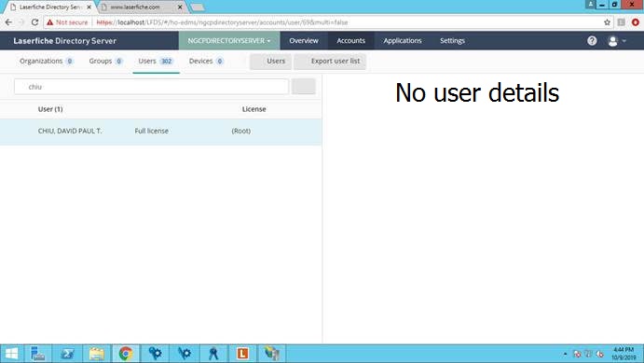644x363 pixels.
Task: Focus the user search field containing chiu
Action: pos(151,87)
